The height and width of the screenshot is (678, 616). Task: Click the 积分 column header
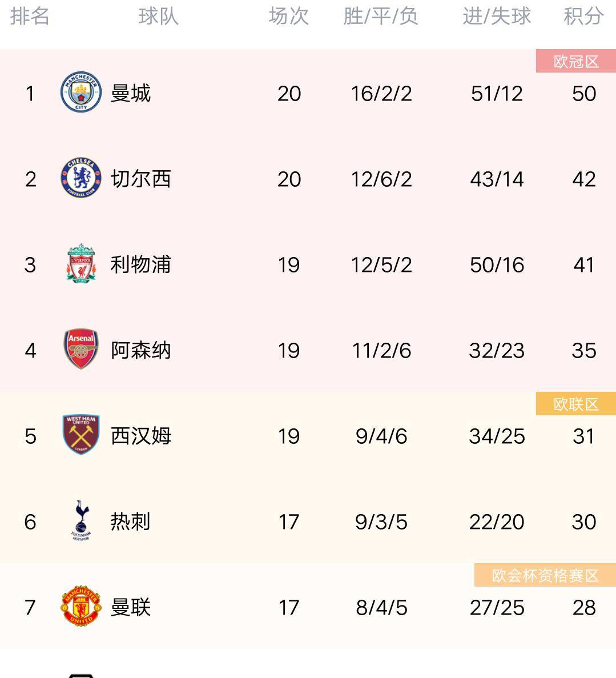coord(583,16)
